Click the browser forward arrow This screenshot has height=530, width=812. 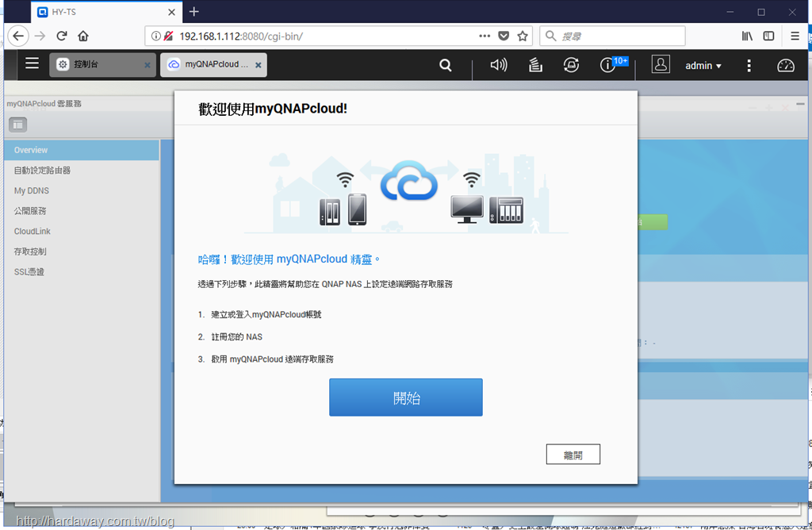40,36
